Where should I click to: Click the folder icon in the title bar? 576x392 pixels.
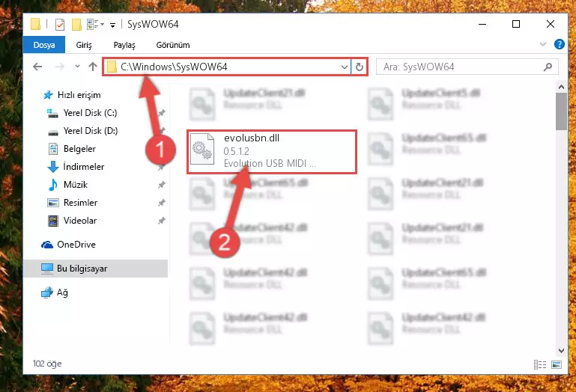pos(36,24)
